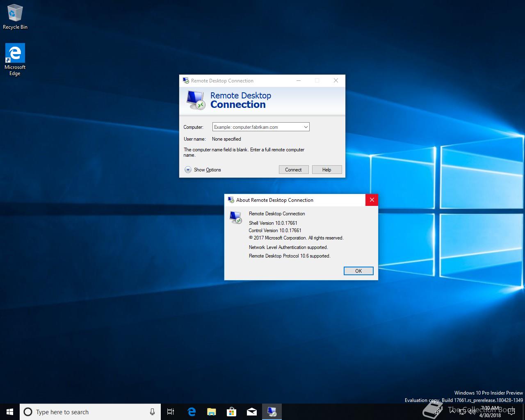This screenshot has width=525, height=420.
Task: Open the Computer name dropdown arrow
Action: (306, 127)
